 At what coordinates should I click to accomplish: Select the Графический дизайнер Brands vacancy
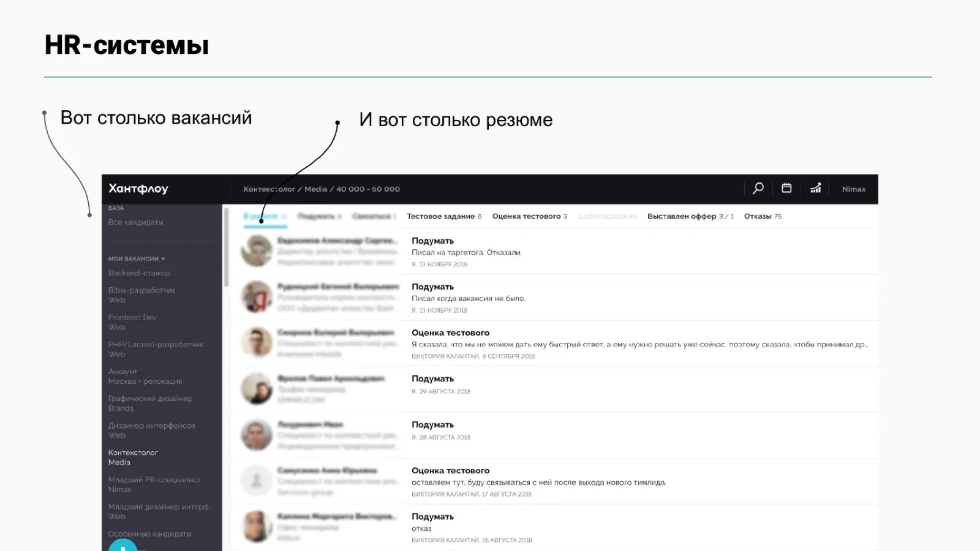150,403
